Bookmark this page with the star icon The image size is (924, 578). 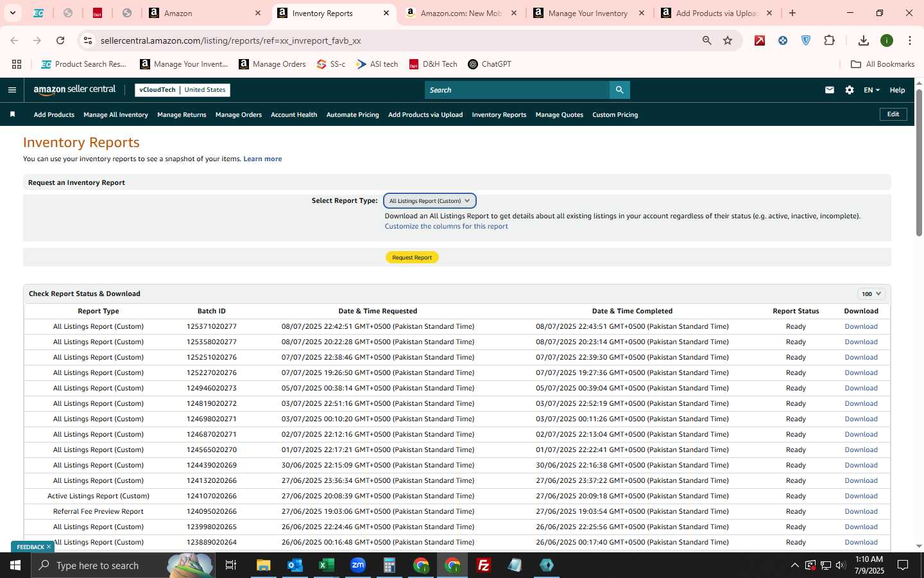[x=728, y=40]
